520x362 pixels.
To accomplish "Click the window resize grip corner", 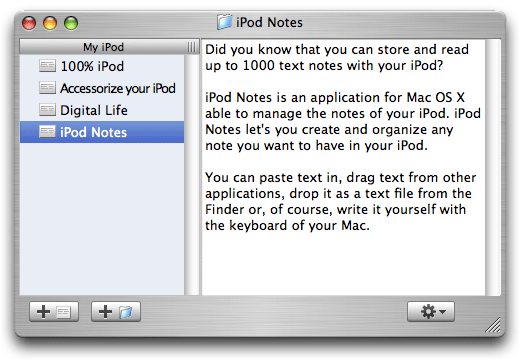I will (x=493, y=325).
